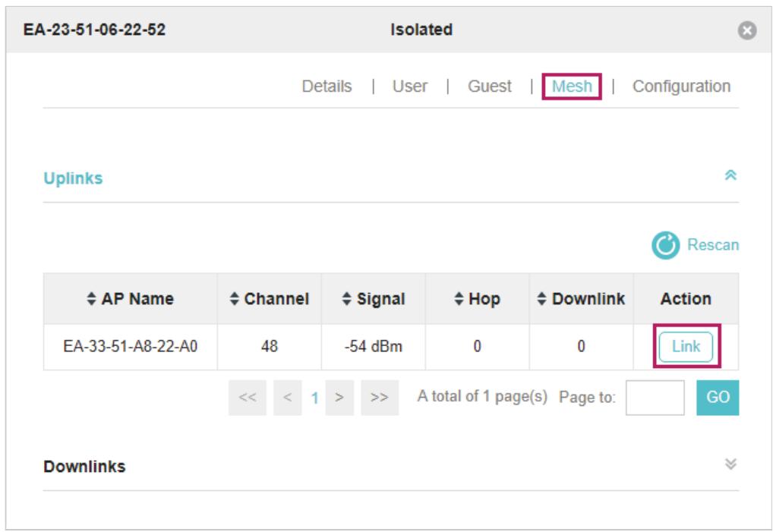
Task: Click the Isolated status title
Action: pyautogui.click(x=421, y=30)
